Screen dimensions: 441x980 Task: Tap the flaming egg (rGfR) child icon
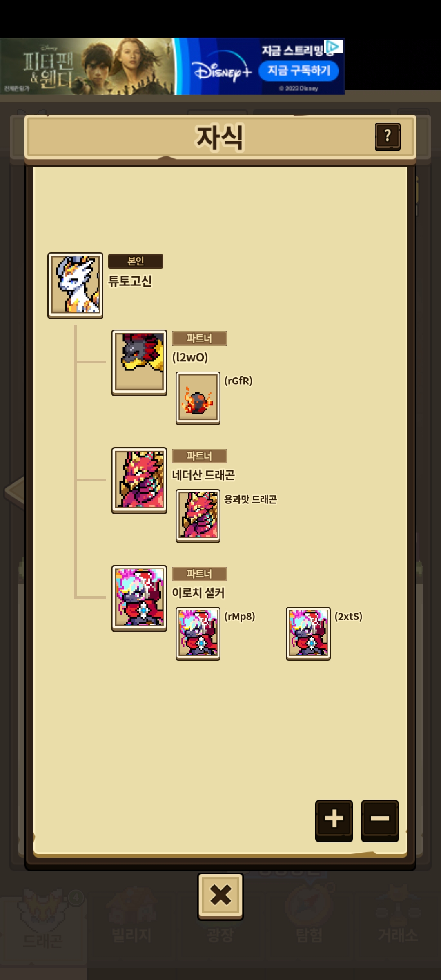point(198,398)
